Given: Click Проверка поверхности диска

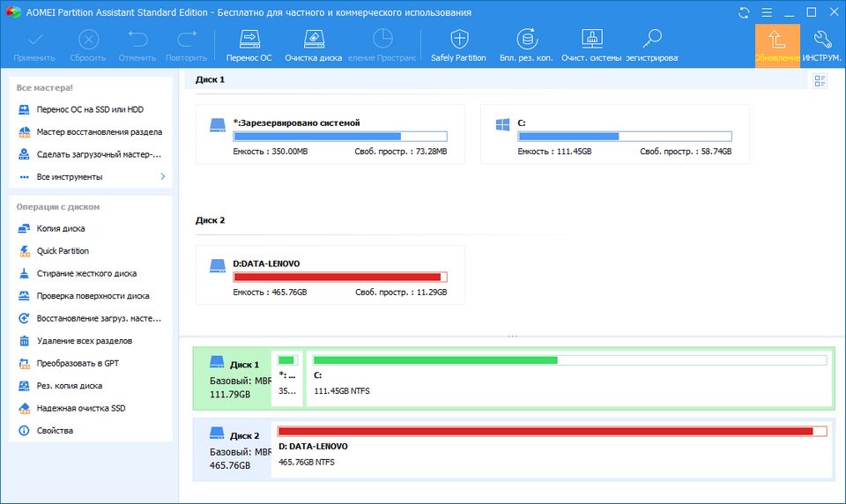Looking at the screenshot, I should [93, 296].
